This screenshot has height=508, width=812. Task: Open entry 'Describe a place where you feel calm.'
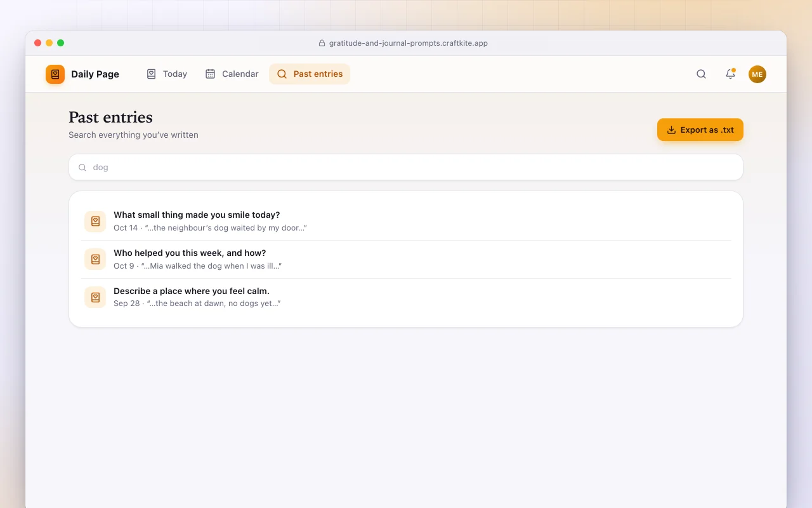coord(406,297)
